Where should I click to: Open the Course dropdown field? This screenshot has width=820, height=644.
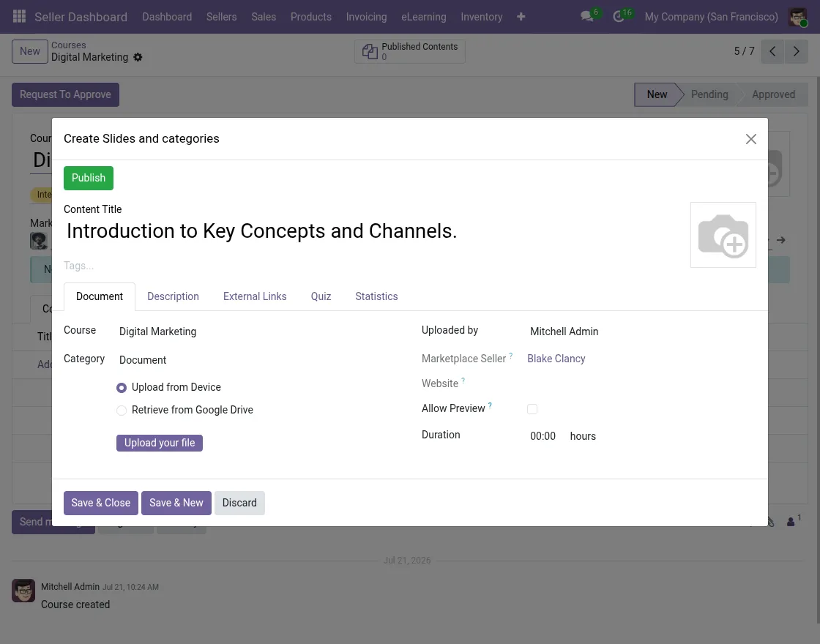click(258, 332)
